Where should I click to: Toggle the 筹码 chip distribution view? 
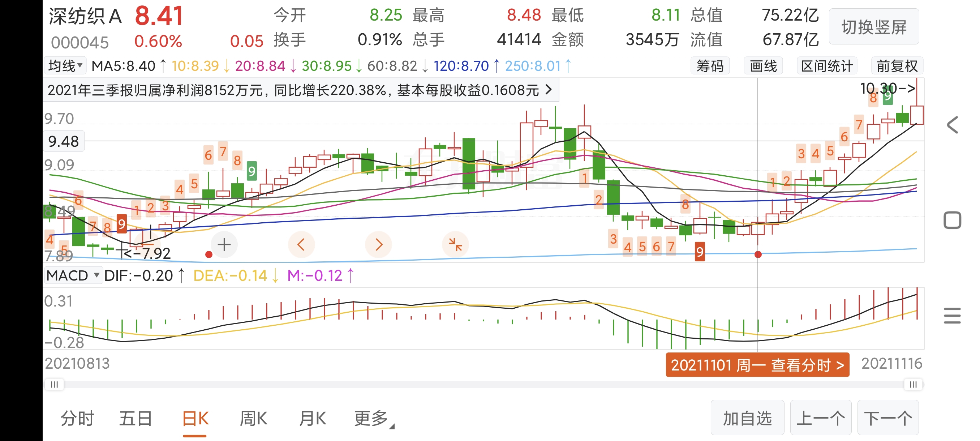[x=710, y=66]
